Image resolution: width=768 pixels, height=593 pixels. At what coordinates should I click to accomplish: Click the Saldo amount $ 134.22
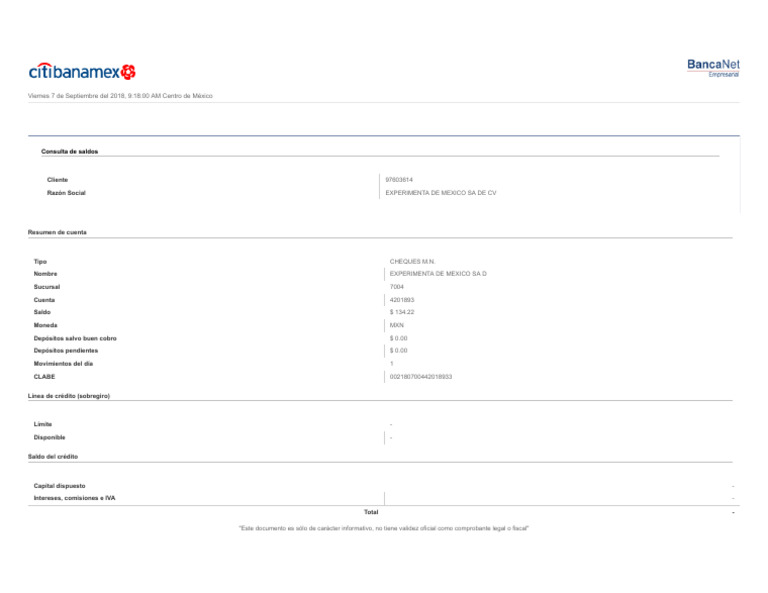coord(402,312)
